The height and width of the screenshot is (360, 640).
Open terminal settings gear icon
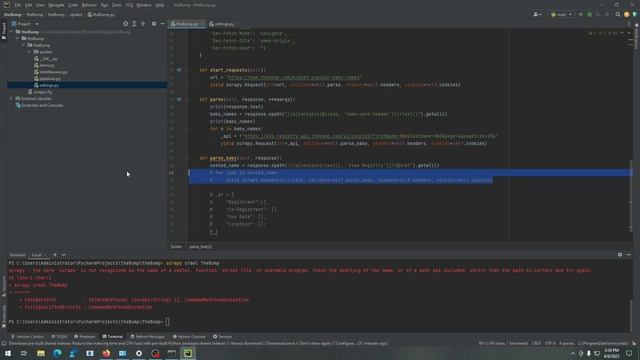(x=620, y=255)
